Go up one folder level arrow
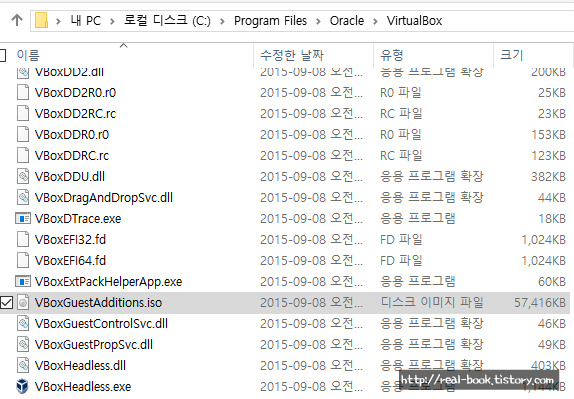This screenshot has height=399, width=574. tap(17, 20)
